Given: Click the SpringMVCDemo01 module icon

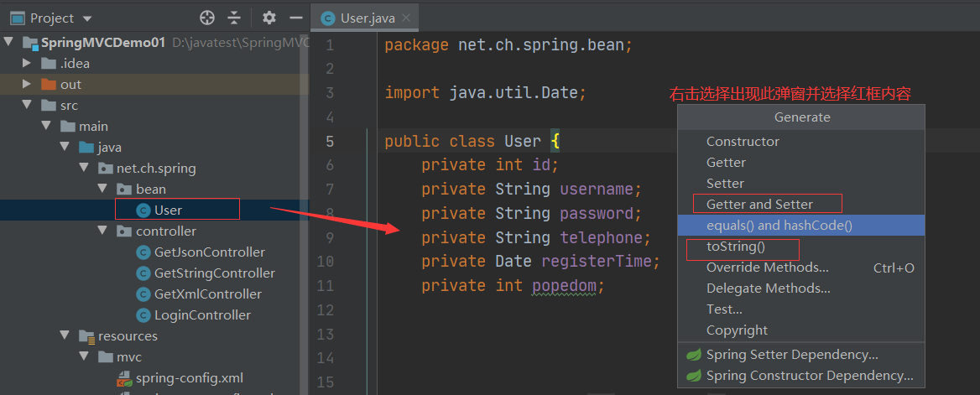Looking at the screenshot, I should tap(29, 43).
